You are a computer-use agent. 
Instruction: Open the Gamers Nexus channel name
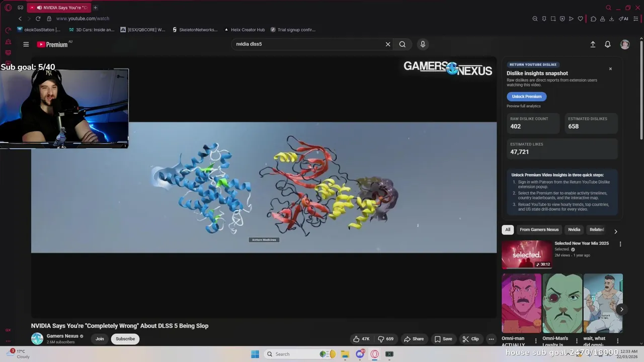click(62, 336)
